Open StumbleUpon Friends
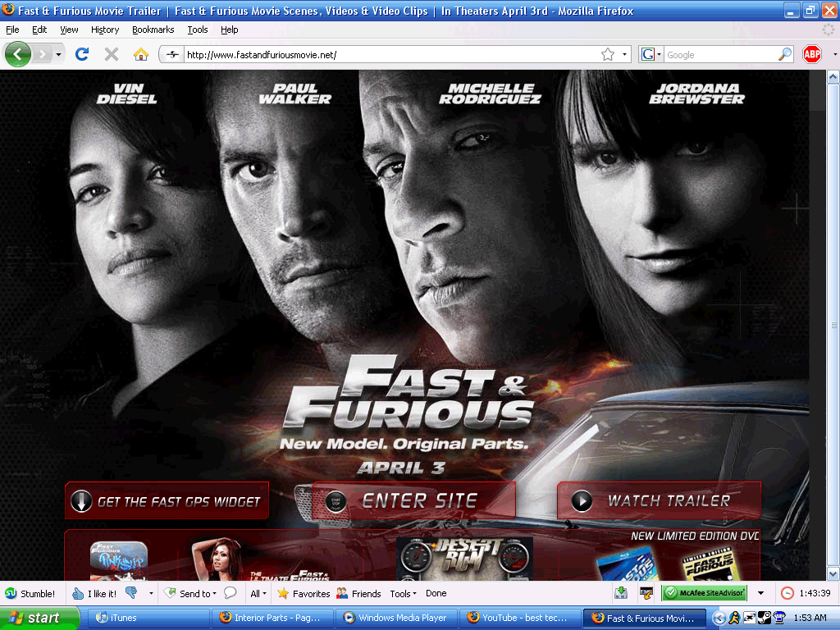Viewport: 840px width, 630px height. (x=358, y=593)
